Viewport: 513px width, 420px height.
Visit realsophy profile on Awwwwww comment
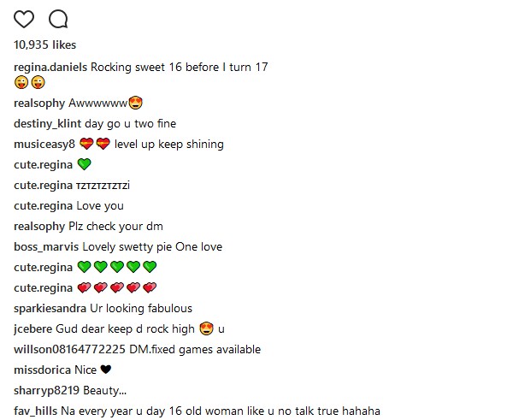tap(39, 104)
